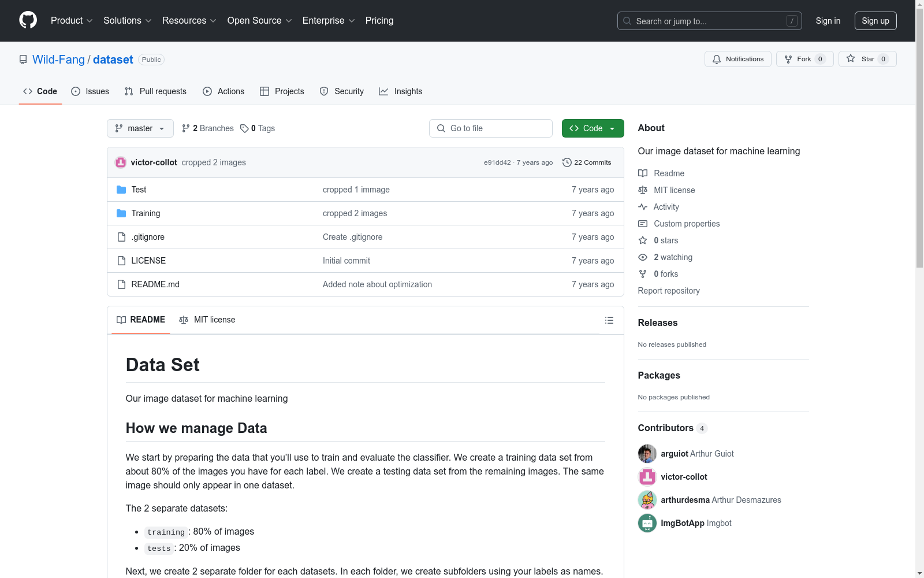Click the Sign up button
Viewport: 924px width, 578px height.
(x=875, y=21)
